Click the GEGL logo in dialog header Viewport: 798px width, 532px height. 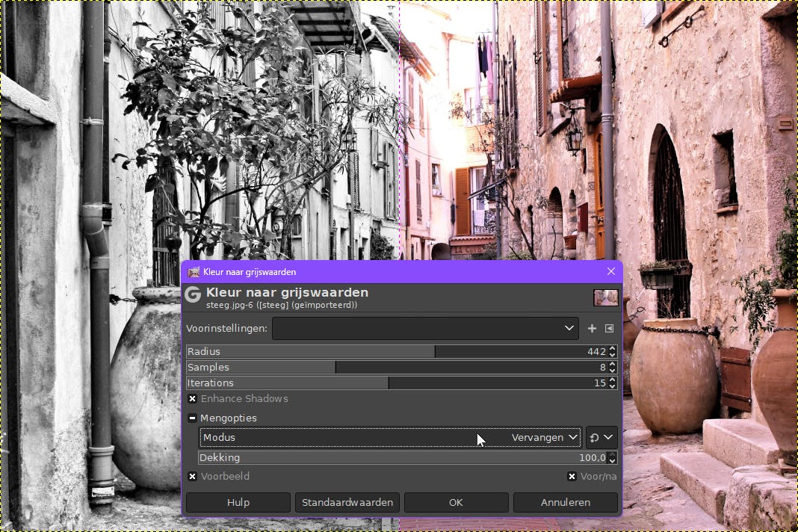tap(193, 294)
